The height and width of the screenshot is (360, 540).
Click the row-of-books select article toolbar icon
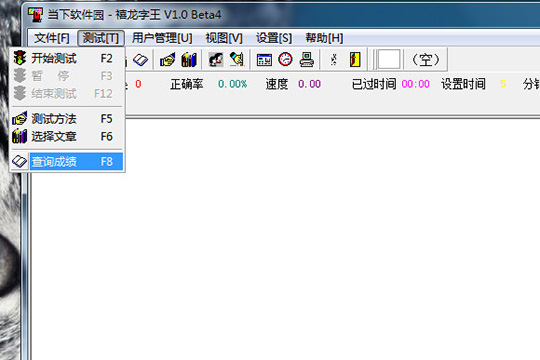(189, 60)
